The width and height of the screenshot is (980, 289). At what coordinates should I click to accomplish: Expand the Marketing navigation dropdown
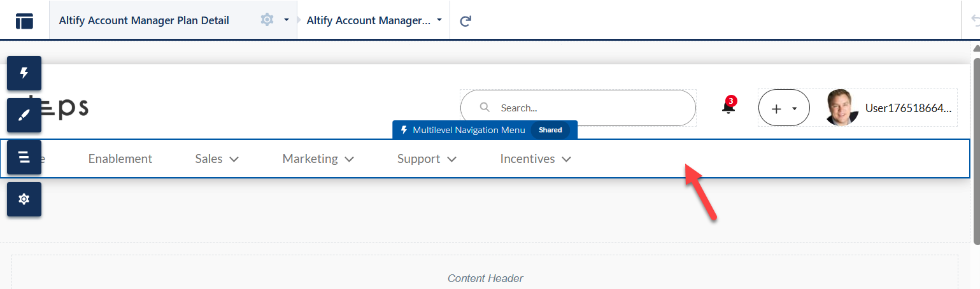[x=318, y=159]
